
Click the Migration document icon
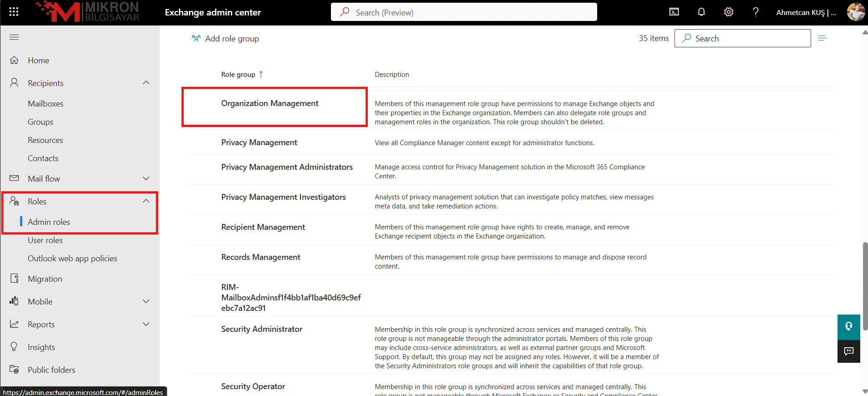pos(14,278)
